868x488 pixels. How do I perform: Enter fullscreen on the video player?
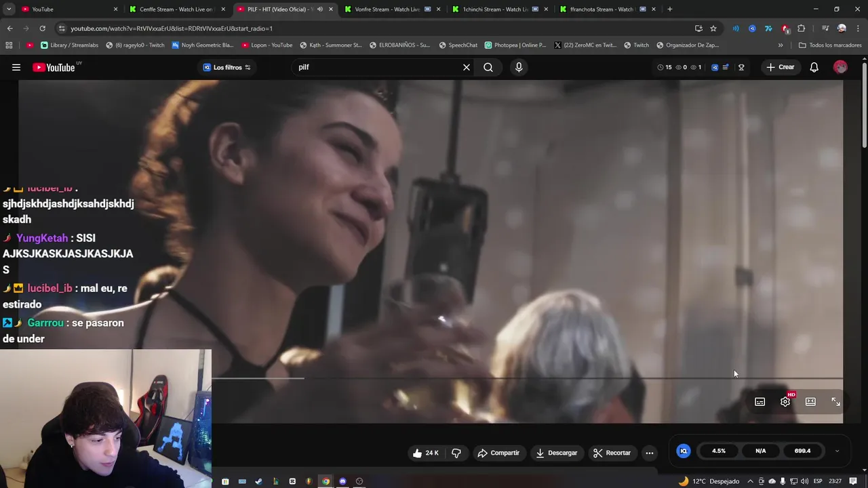click(x=835, y=402)
